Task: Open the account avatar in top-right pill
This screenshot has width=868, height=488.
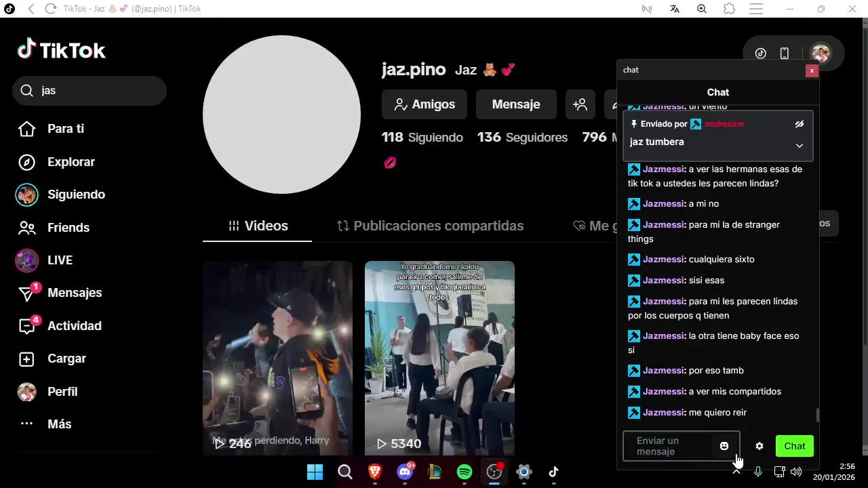Action: point(821,54)
